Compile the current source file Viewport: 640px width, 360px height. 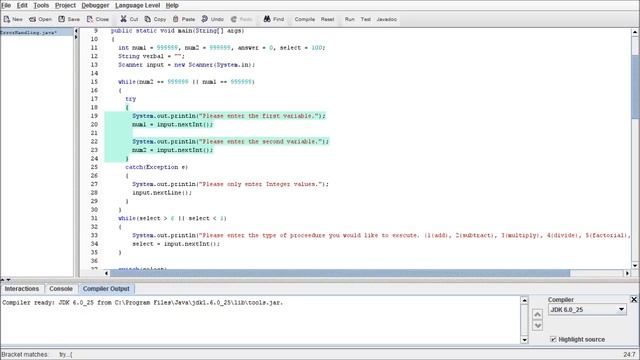point(304,19)
